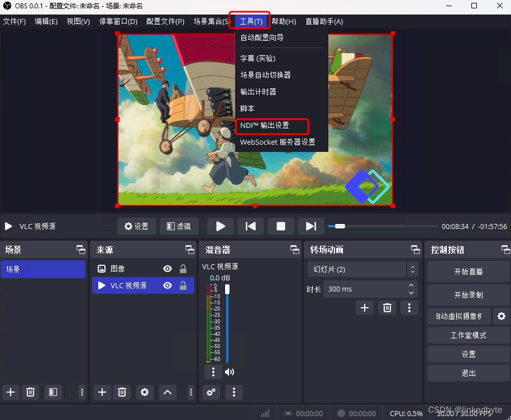Image resolution: width=511 pixels, height=420 pixels.
Task: Open virtual camera settings gear
Action: click(502, 316)
